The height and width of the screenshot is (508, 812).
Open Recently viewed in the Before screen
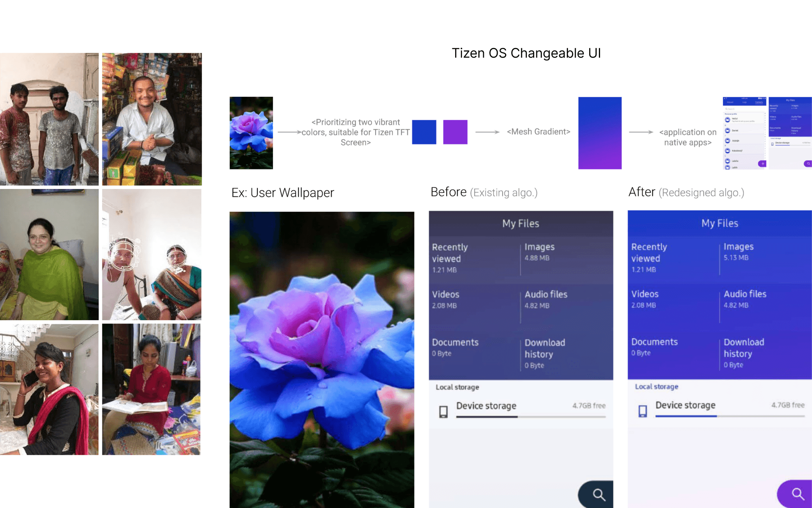click(x=451, y=258)
